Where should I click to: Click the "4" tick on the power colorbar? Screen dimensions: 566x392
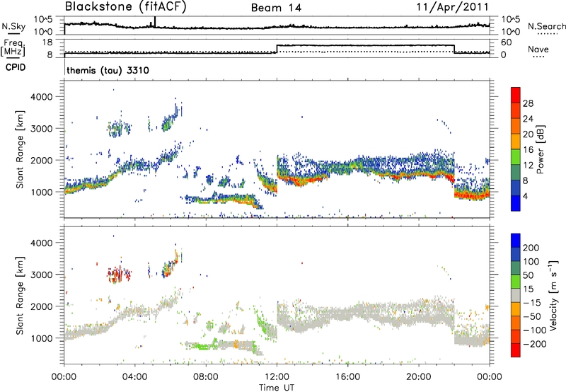[x=525, y=196]
